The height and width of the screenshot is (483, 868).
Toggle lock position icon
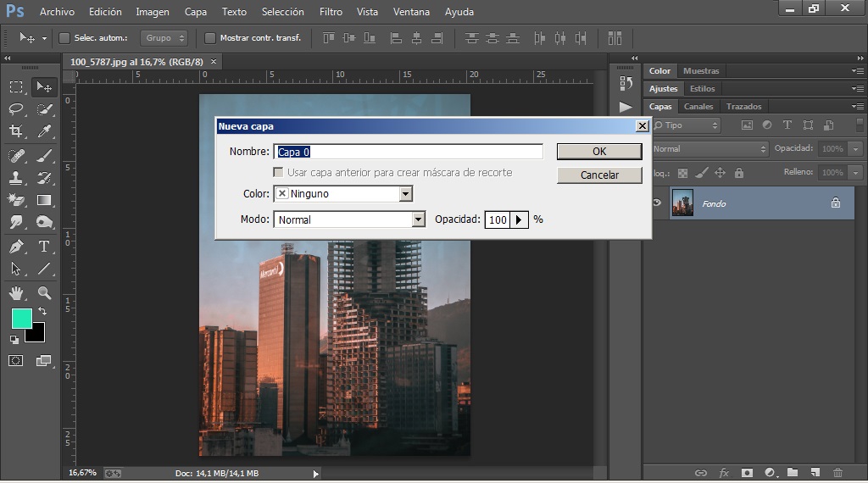point(721,173)
